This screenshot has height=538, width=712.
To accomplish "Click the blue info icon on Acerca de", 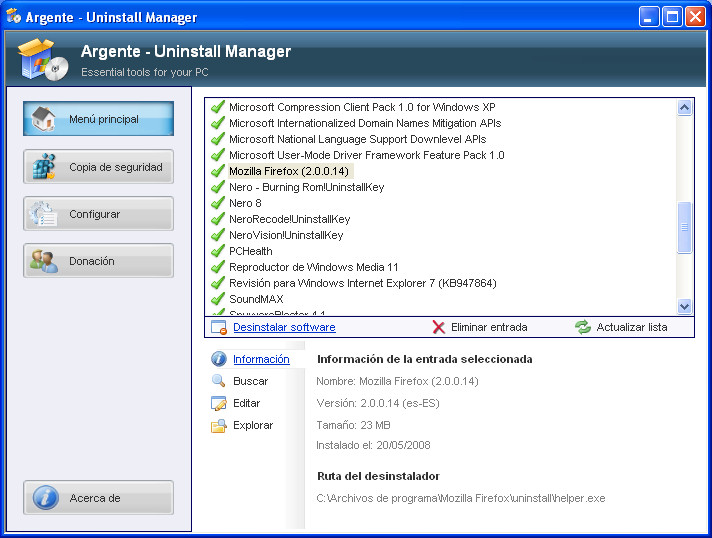I will [45, 498].
